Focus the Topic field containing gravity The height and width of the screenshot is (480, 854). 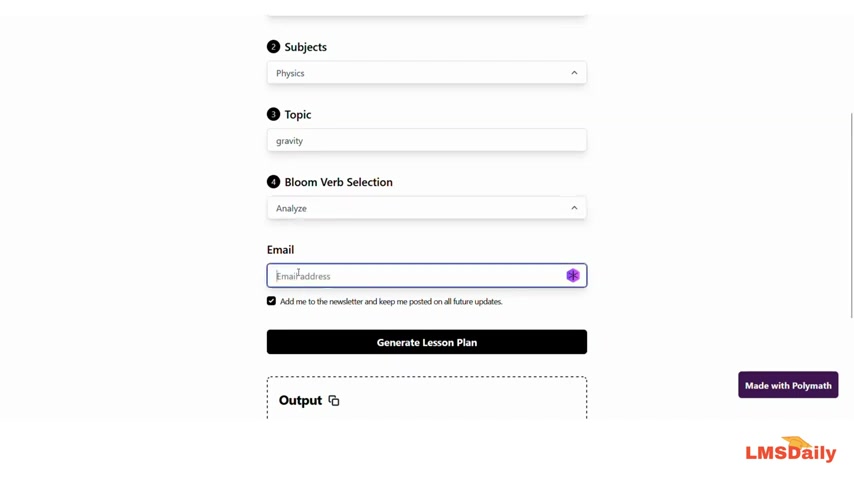pyautogui.click(x=426, y=141)
